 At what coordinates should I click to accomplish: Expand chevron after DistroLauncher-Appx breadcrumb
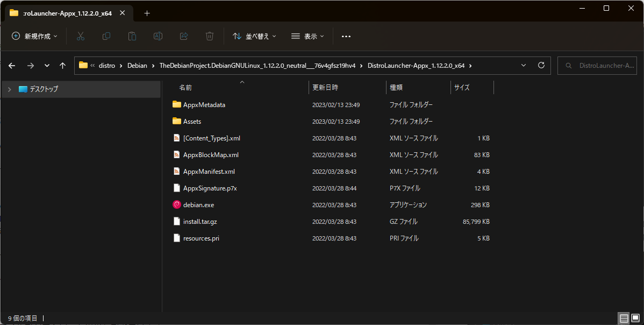pos(470,66)
